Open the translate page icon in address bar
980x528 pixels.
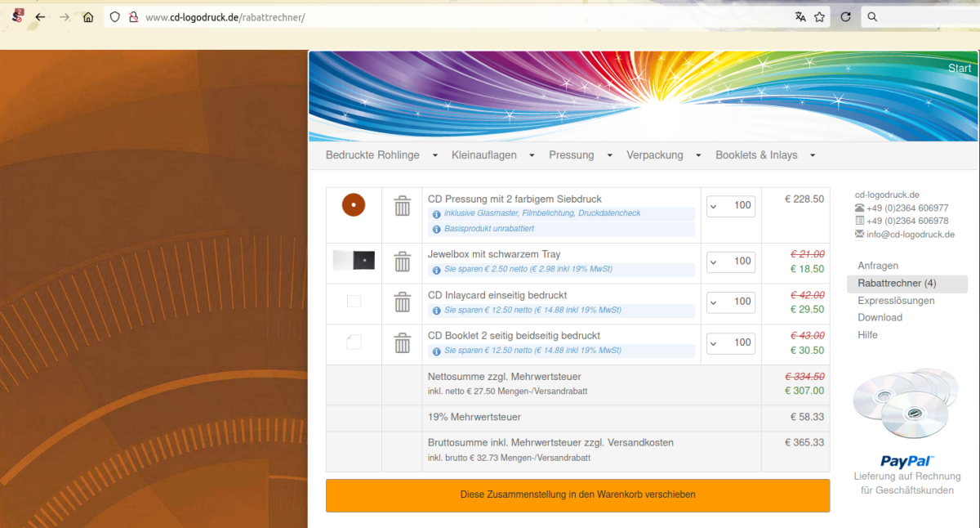[x=800, y=17]
